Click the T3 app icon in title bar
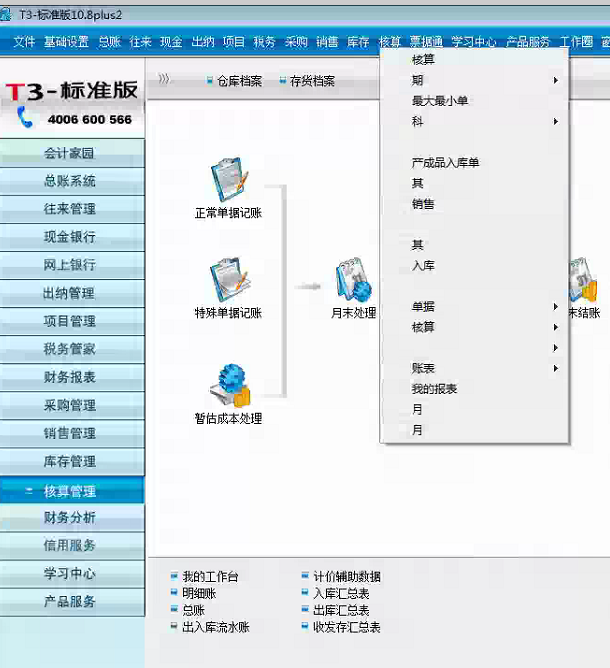This screenshot has width=610, height=668. coord(6,14)
